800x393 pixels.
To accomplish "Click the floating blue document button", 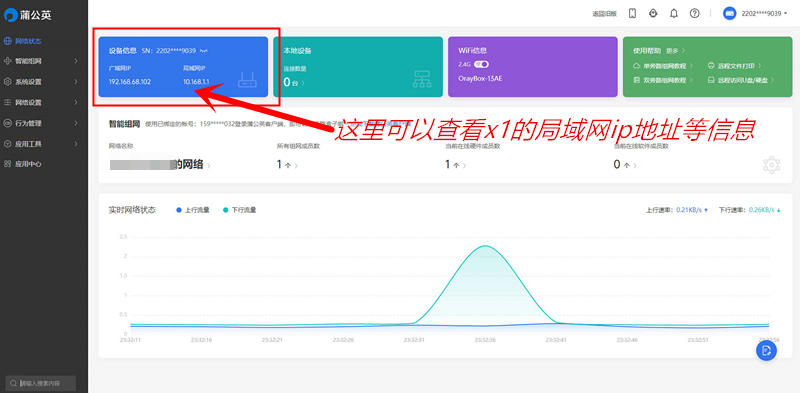I will click(x=766, y=351).
